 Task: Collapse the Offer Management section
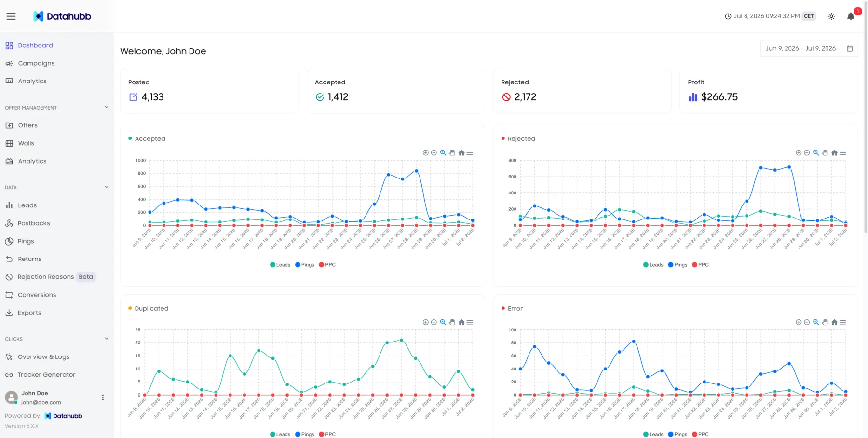tap(107, 107)
